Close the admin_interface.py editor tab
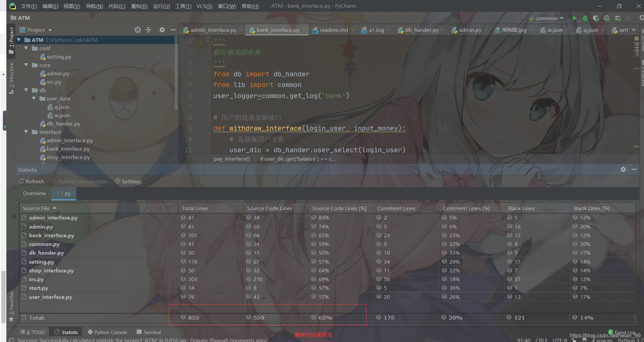 click(x=240, y=30)
